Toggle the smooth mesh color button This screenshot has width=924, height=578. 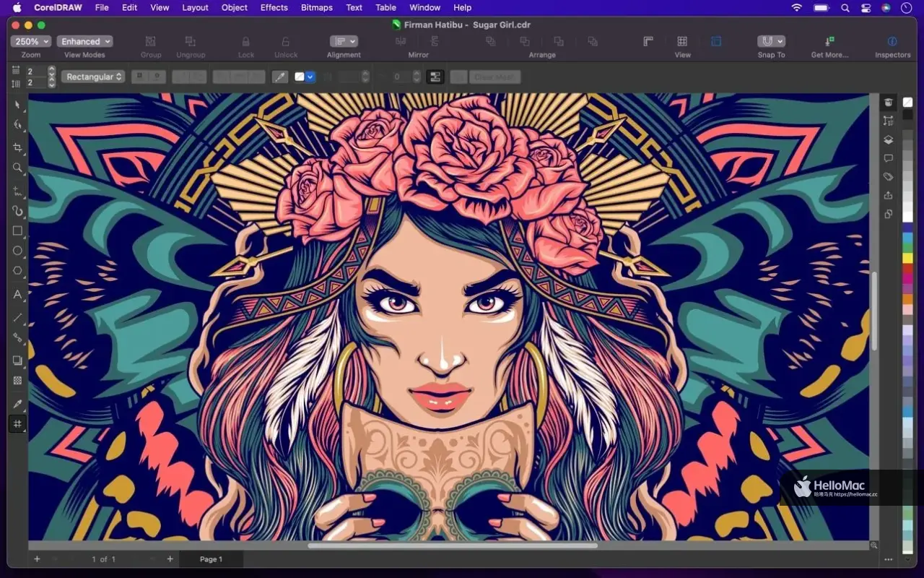point(435,77)
